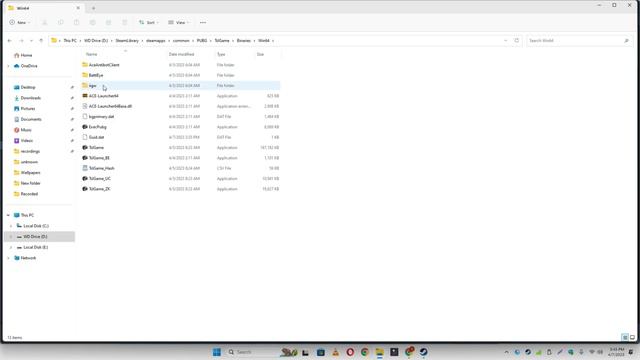Open the See more (three dots) toolbar menu
This screenshot has width=640, height=360.
pyautogui.click(x=203, y=22)
